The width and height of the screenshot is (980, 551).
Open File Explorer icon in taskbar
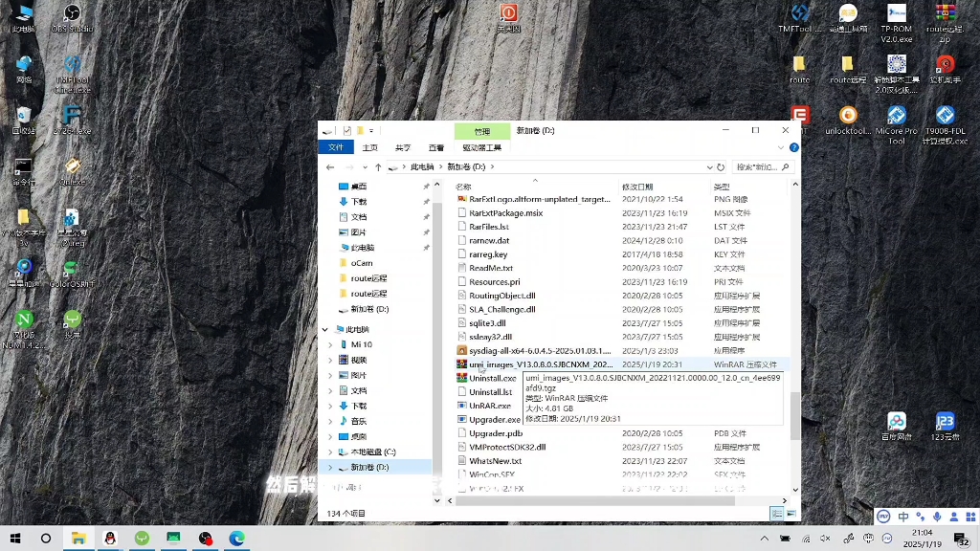point(78,538)
